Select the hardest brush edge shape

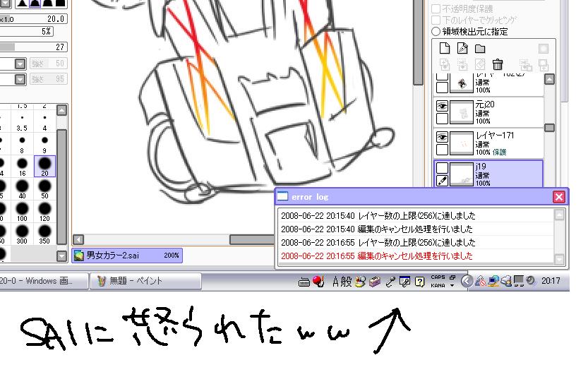coord(60,4)
